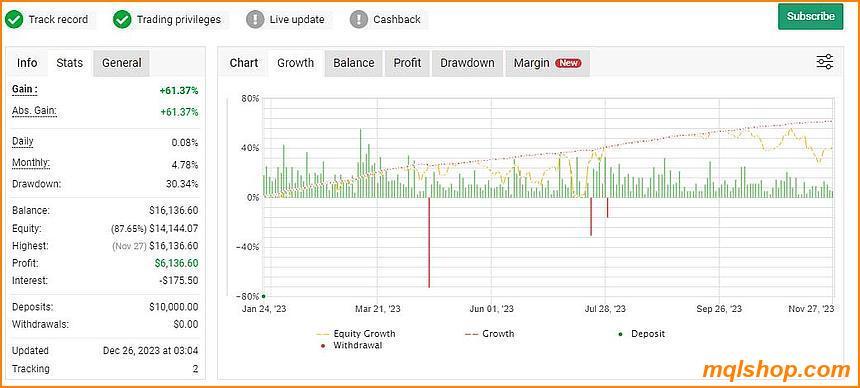Viewport: 860px width, 388px height.
Task: Open the Balance chart tab
Action: pos(354,63)
